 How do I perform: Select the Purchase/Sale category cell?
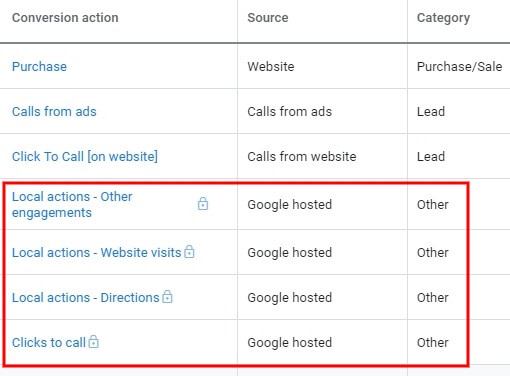[459, 66]
